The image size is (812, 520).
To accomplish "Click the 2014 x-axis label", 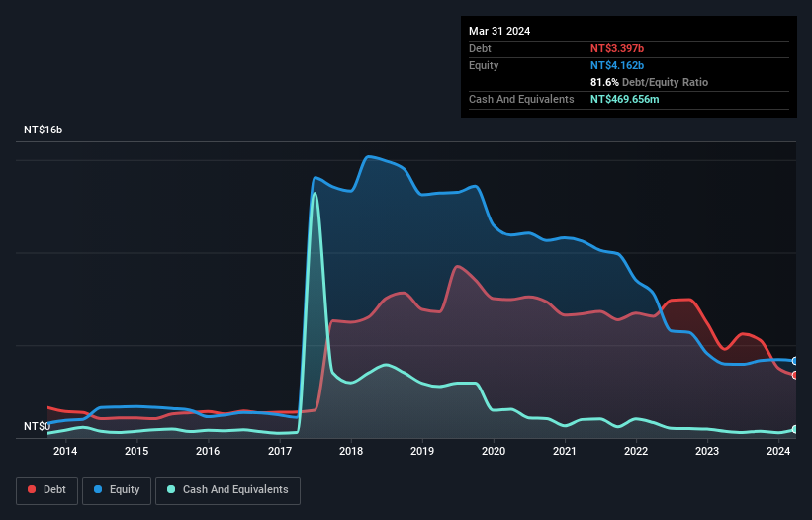I will (x=65, y=451).
